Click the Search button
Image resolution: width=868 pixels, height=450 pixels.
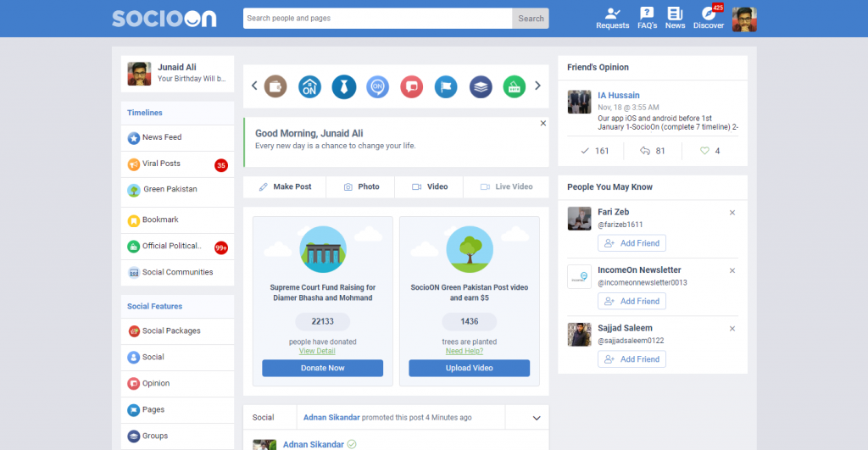click(x=531, y=19)
